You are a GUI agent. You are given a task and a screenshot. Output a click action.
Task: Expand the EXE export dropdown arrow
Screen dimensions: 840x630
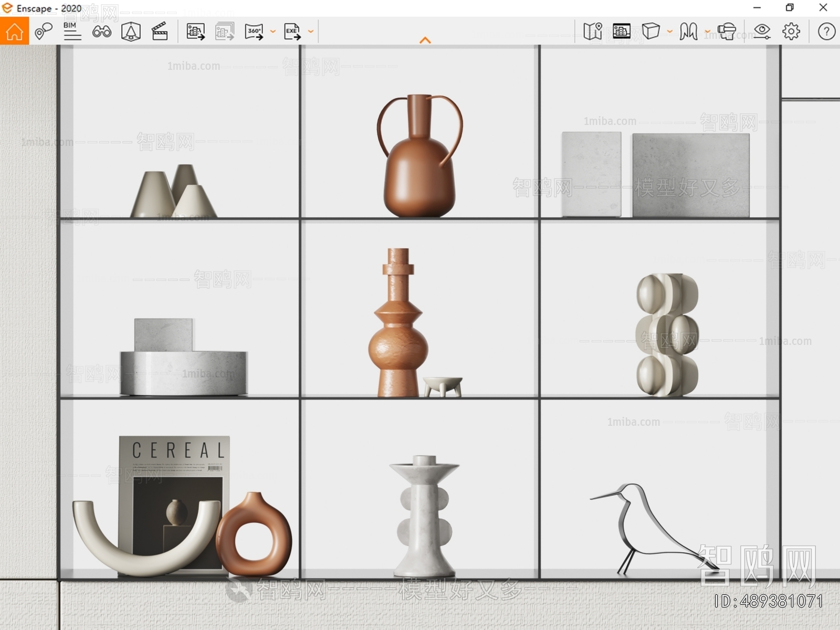point(311,31)
